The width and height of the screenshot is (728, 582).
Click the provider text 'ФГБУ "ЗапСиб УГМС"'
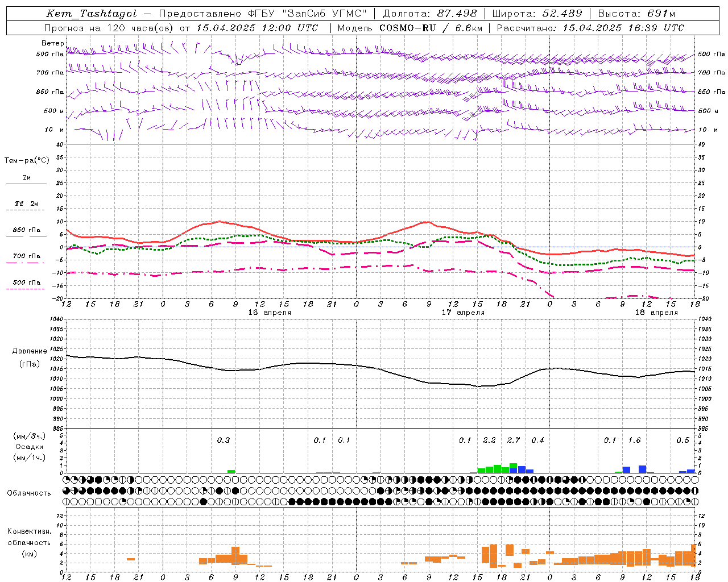click(x=308, y=14)
